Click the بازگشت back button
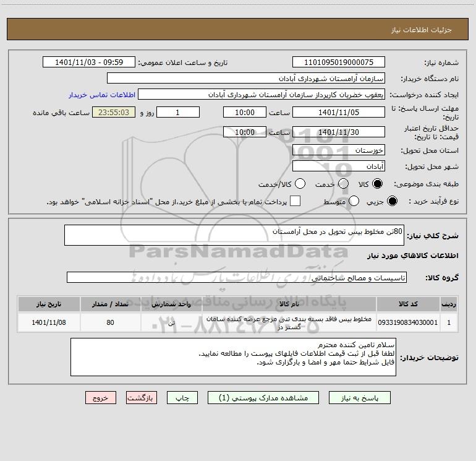 (x=142, y=398)
